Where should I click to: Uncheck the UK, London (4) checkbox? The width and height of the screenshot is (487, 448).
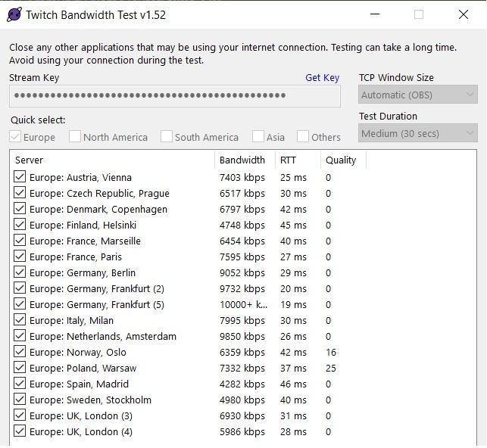tap(20, 431)
